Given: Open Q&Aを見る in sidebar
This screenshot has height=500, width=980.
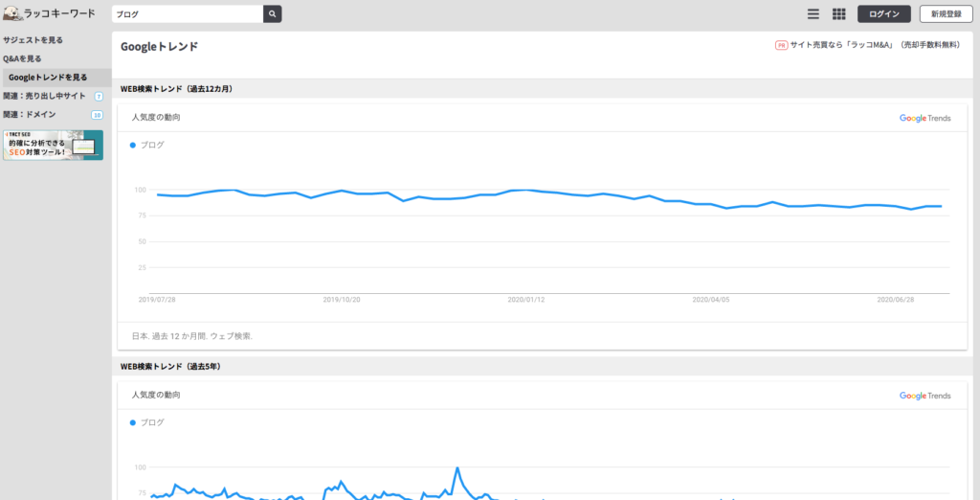Looking at the screenshot, I should [x=23, y=58].
